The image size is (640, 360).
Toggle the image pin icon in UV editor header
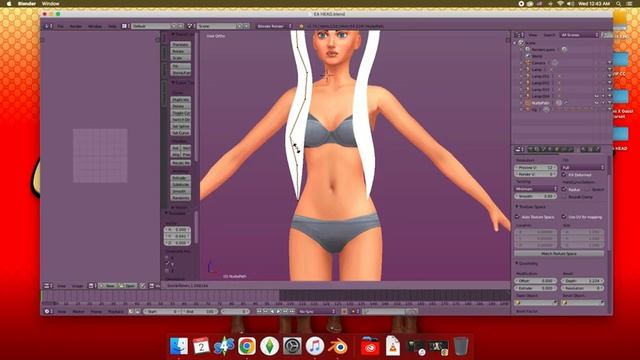coord(143,286)
